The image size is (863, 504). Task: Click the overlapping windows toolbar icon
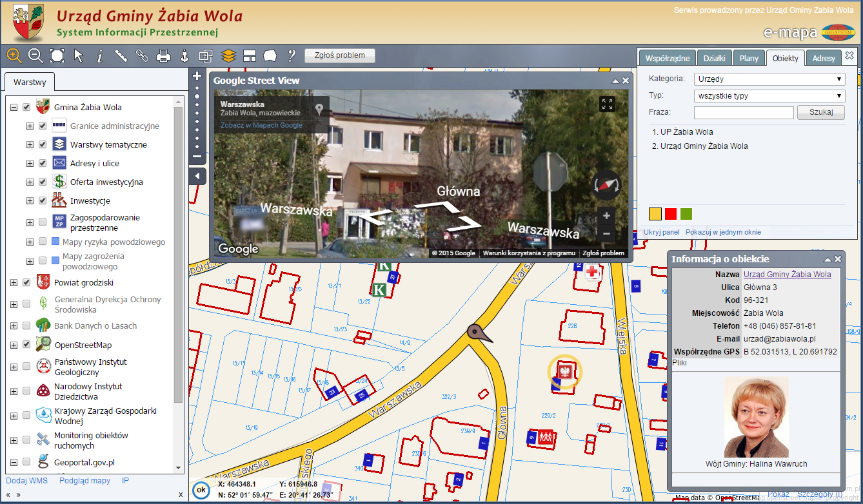[x=205, y=55]
